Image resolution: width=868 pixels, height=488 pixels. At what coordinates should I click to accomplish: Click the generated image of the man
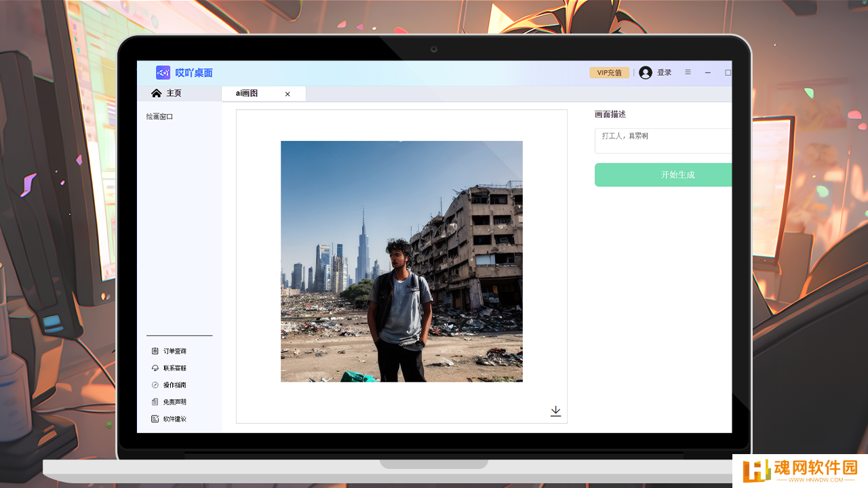coord(401,261)
